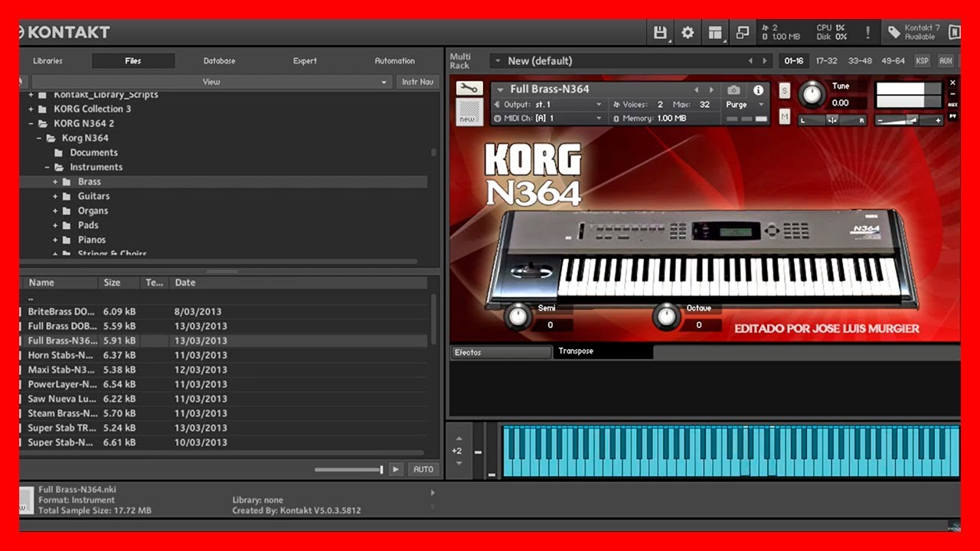
Task: Toggle the AUX sends panel button
Action: point(946,60)
